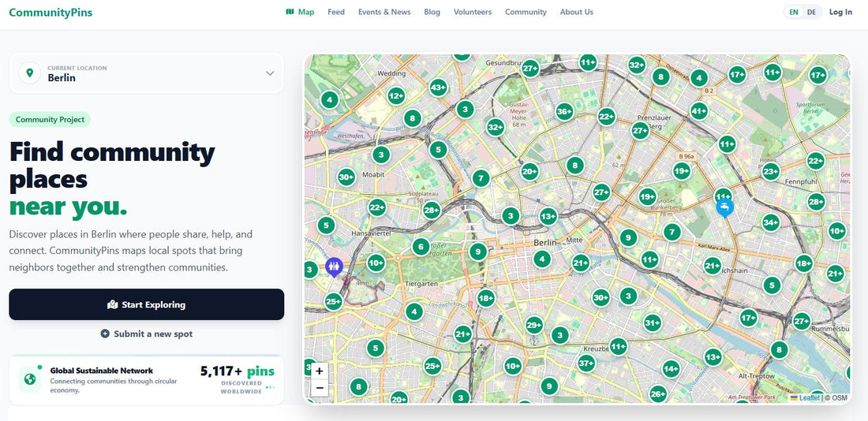
Task: Open the 43+ cluster marker near Wedding
Action: pos(439,88)
